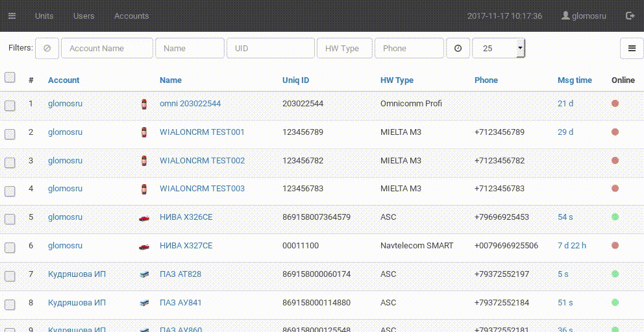Click the bus icon for ПАЗ АТ828
Screen dimensions: 644x332
(x=143, y=275)
